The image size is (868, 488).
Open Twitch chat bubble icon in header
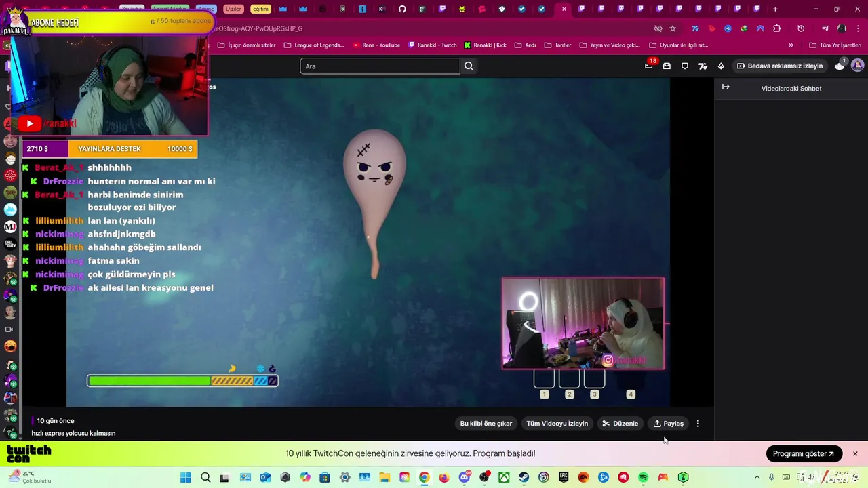coord(685,66)
